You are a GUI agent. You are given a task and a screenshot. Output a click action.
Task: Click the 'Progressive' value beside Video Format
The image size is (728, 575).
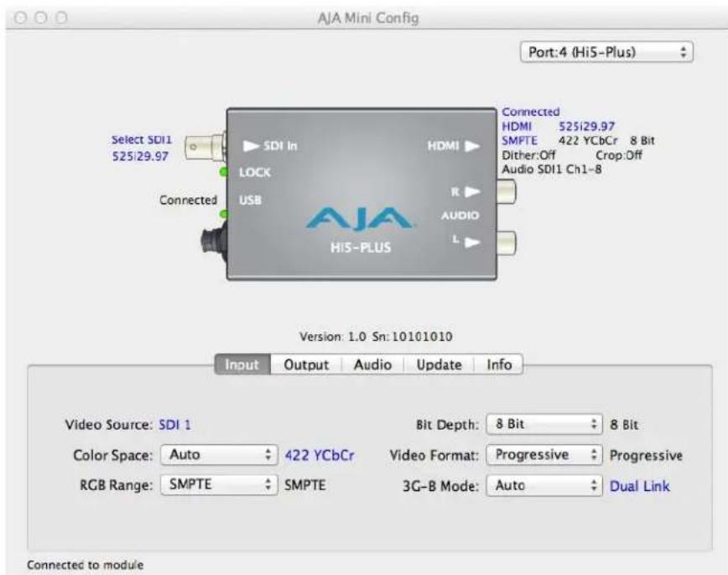click(646, 456)
